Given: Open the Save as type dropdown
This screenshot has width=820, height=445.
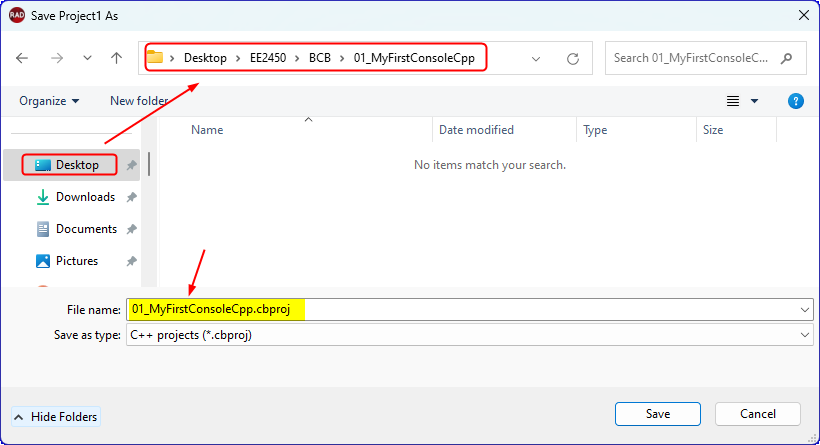Looking at the screenshot, I should (x=805, y=335).
